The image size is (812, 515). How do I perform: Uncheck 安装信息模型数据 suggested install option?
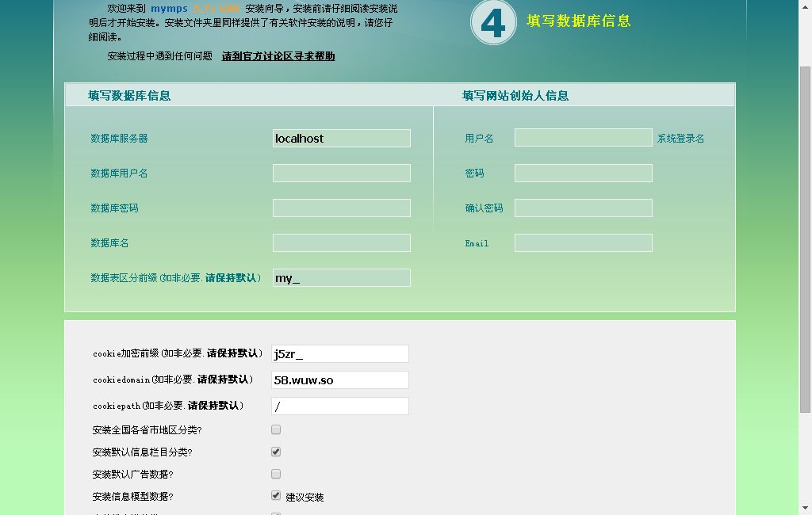[x=275, y=494]
